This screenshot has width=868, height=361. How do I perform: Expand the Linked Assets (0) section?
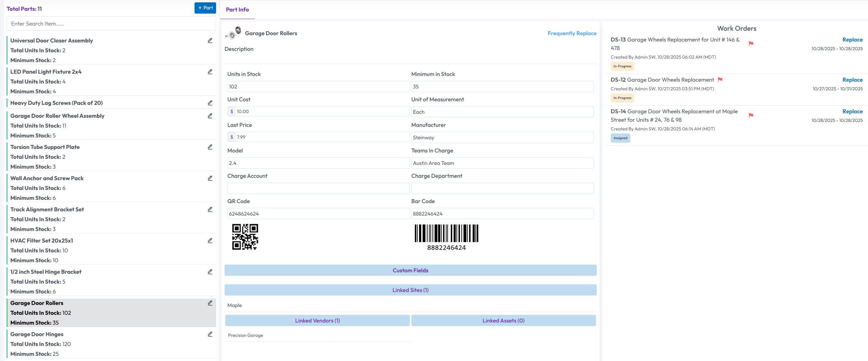coord(503,321)
